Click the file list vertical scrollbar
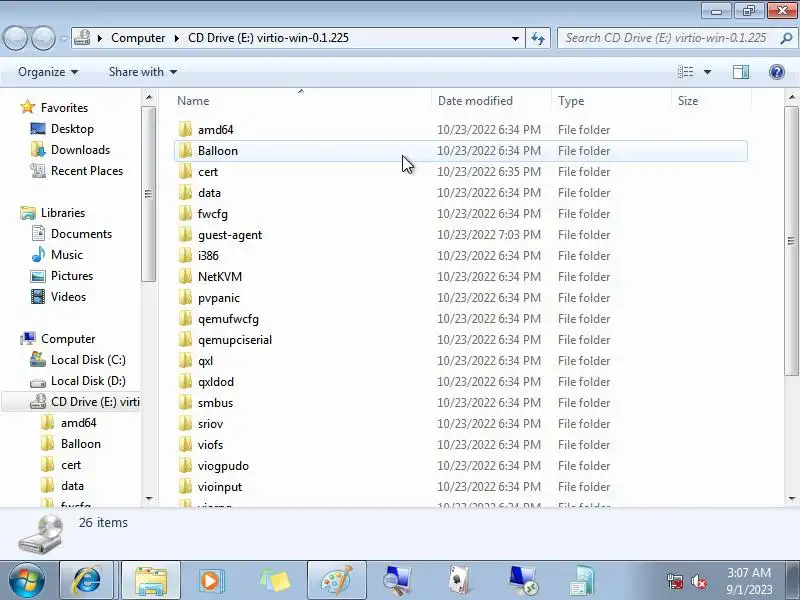Image resolution: width=800 pixels, height=600 pixels. (791, 241)
